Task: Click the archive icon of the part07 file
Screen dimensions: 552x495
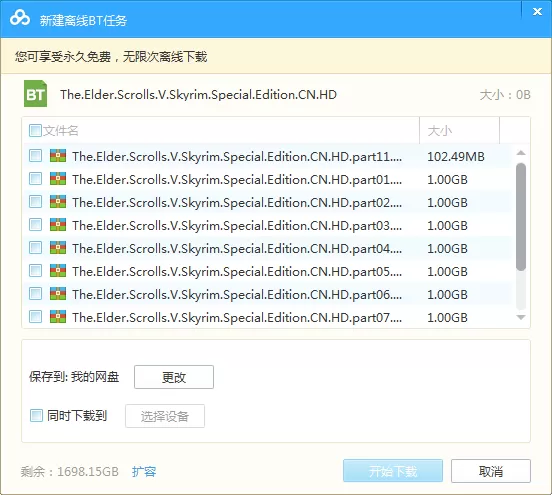Action: coord(58,317)
